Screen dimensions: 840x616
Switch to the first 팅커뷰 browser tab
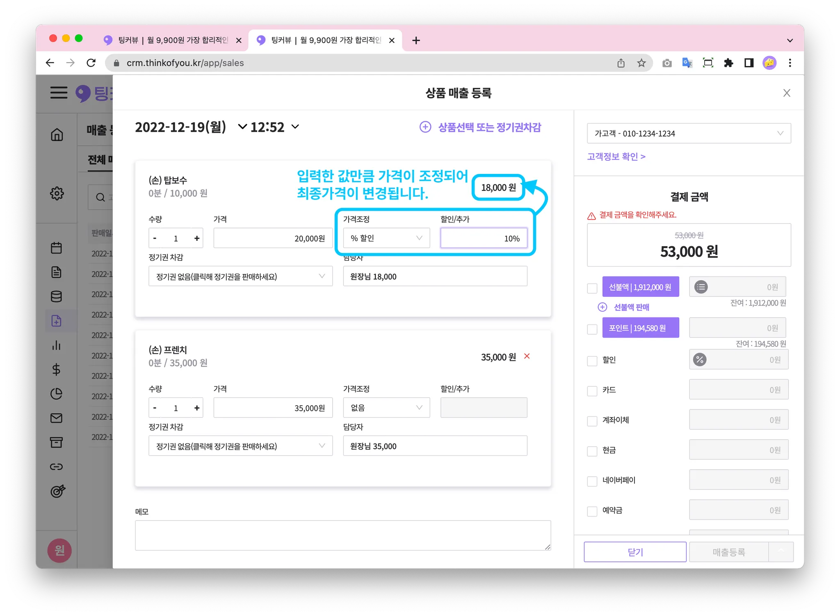(x=172, y=40)
